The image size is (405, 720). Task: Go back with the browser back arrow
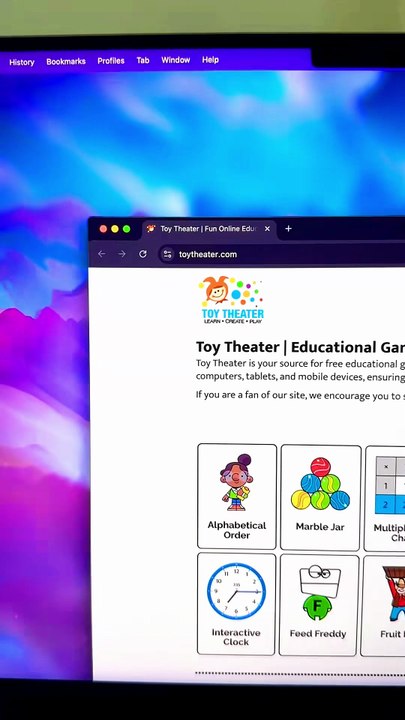click(x=101, y=254)
